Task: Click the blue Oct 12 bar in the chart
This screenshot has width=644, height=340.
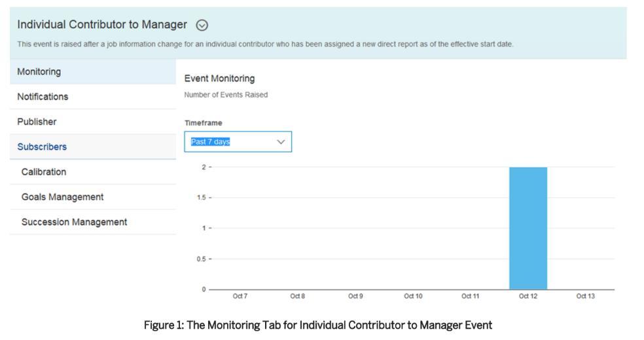Action: pyautogui.click(x=528, y=228)
